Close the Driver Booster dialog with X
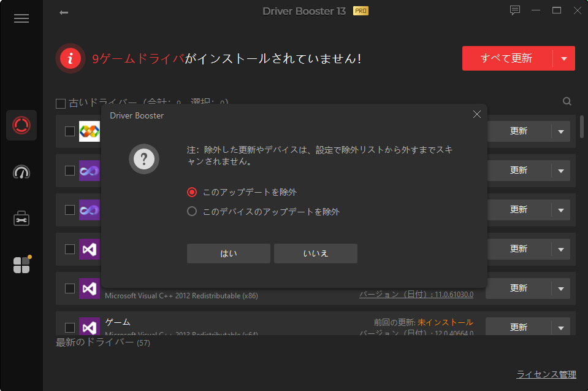This screenshot has width=588, height=391. (476, 114)
